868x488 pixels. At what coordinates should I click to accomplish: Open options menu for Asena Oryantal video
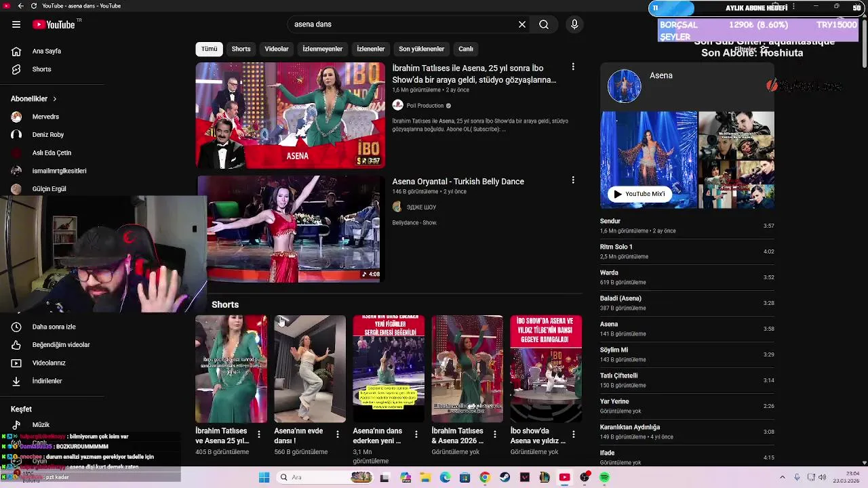point(573,180)
